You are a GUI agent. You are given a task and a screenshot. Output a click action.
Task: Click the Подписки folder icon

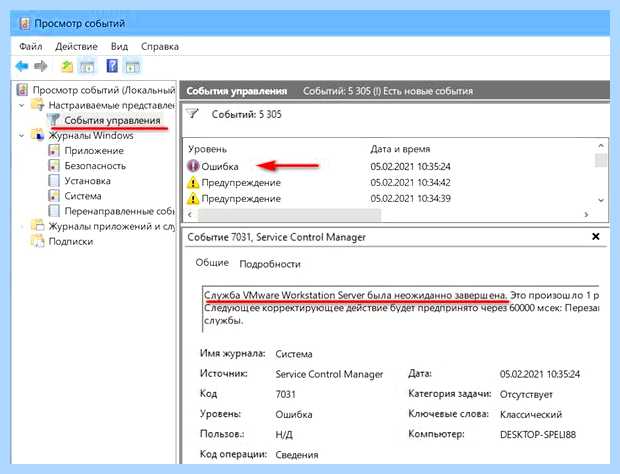point(38,241)
